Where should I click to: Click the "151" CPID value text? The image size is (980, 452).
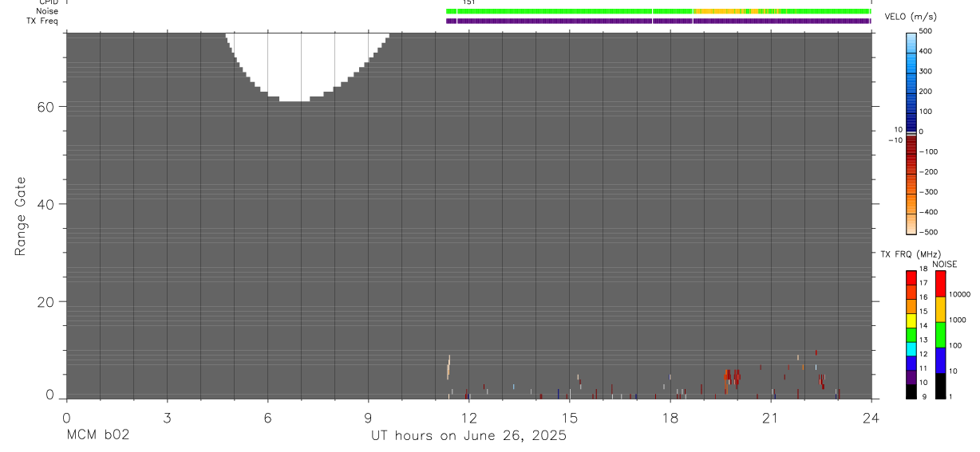[469, 3]
